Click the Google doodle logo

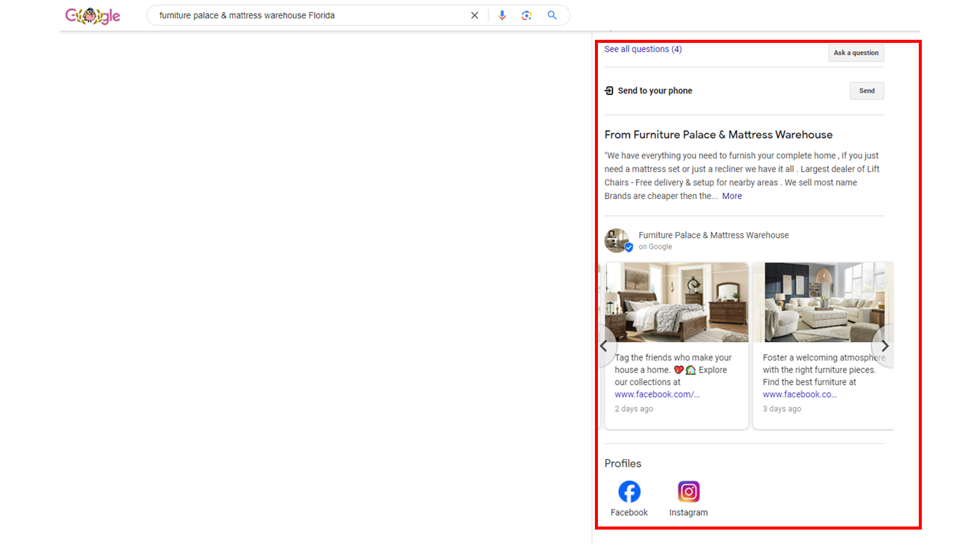point(93,15)
